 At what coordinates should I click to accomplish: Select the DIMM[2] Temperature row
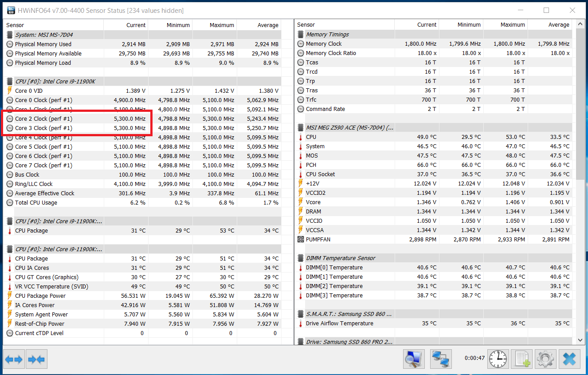tap(433, 286)
